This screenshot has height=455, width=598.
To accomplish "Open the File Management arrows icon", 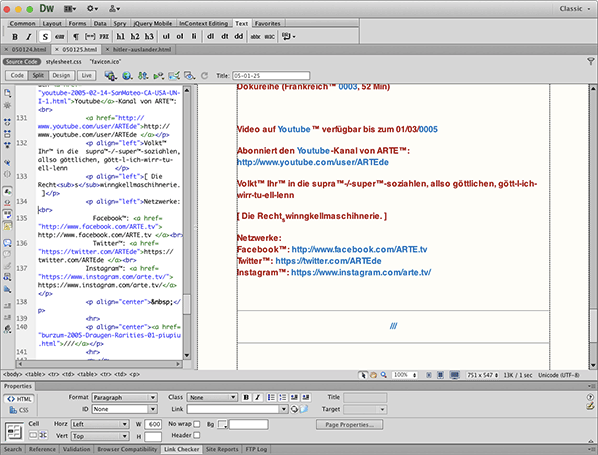I will point(143,76).
